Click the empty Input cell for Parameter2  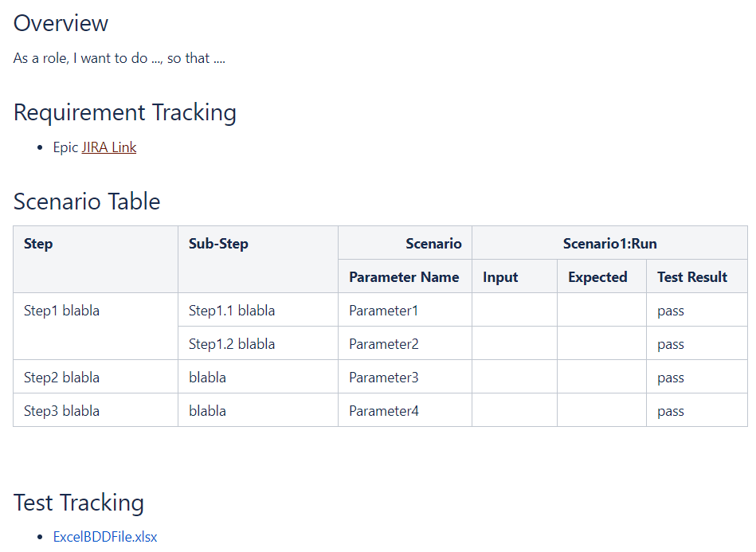(515, 344)
